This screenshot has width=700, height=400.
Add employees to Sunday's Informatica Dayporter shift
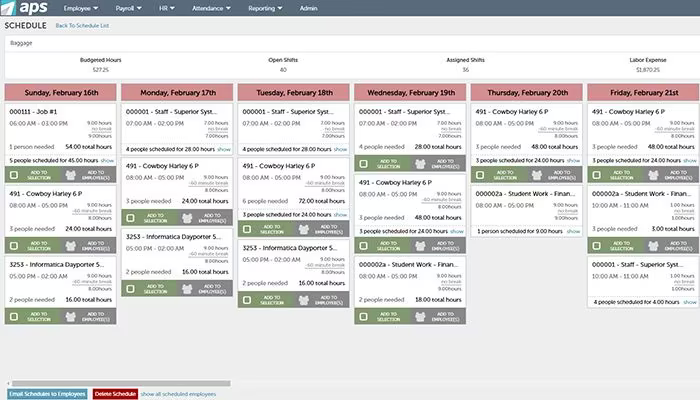click(88, 317)
